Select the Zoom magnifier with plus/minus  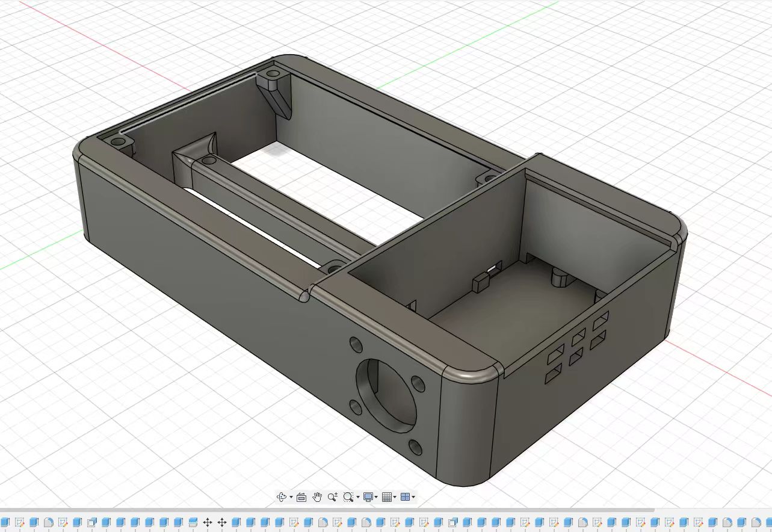pyautogui.click(x=333, y=497)
